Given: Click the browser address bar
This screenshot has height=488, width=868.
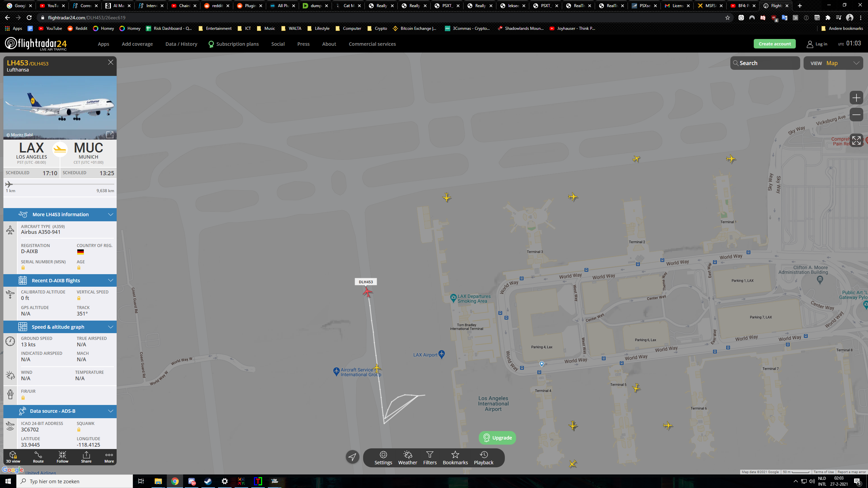Looking at the screenshot, I should [x=383, y=18].
